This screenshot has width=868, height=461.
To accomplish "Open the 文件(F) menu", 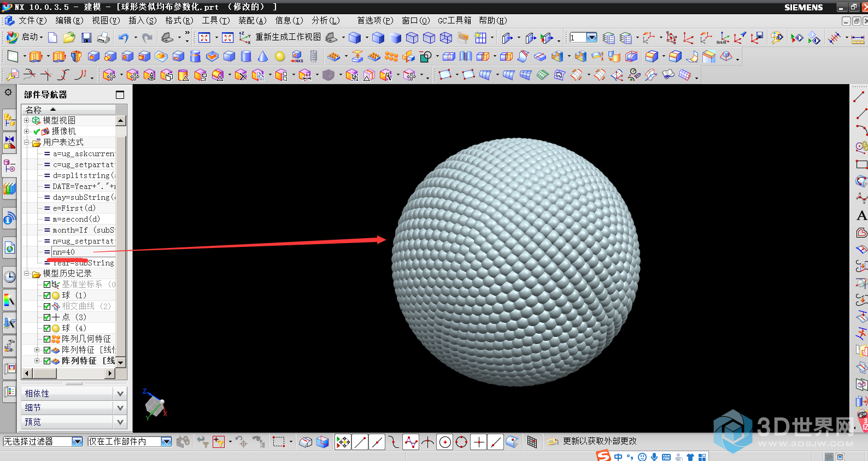I will click(x=32, y=20).
